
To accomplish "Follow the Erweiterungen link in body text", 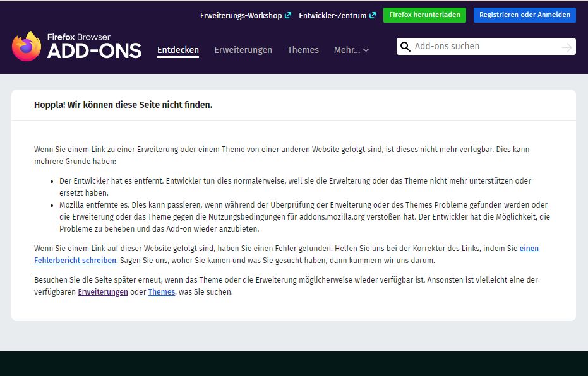I will pos(103,291).
